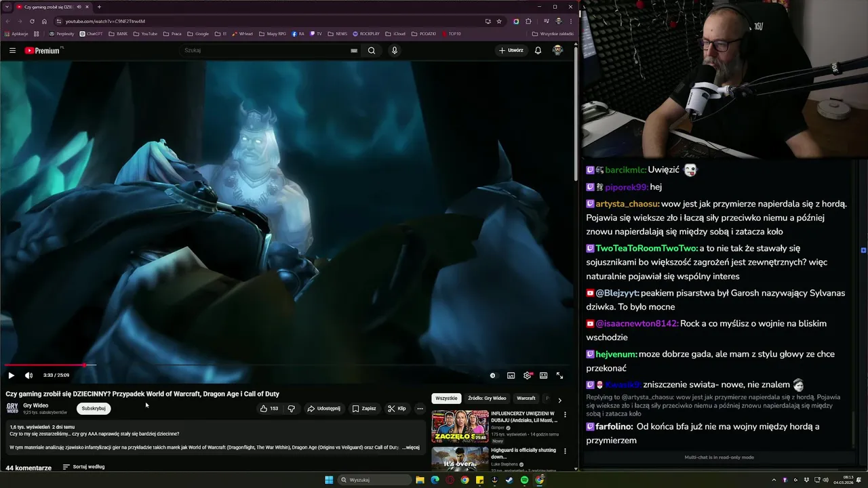Click the Wyszukaj taskbar search box
This screenshot has height=488, width=868.
[x=375, y=480]
